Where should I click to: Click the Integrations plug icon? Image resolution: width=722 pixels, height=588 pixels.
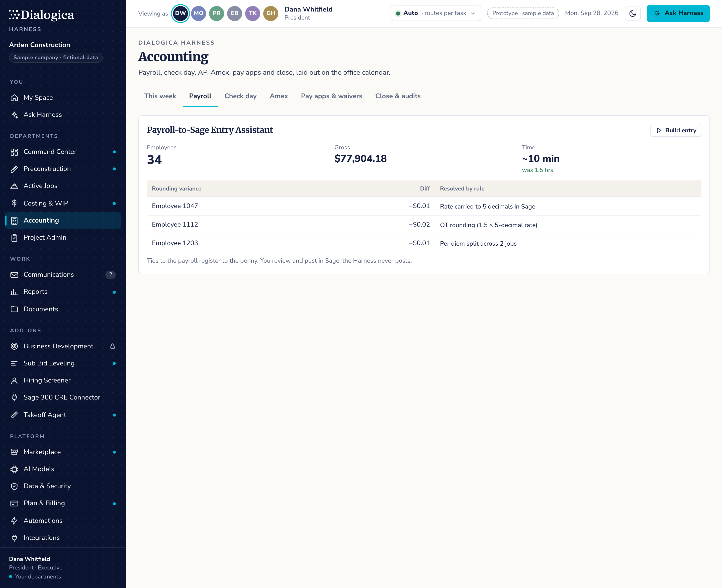click(14, 538)
